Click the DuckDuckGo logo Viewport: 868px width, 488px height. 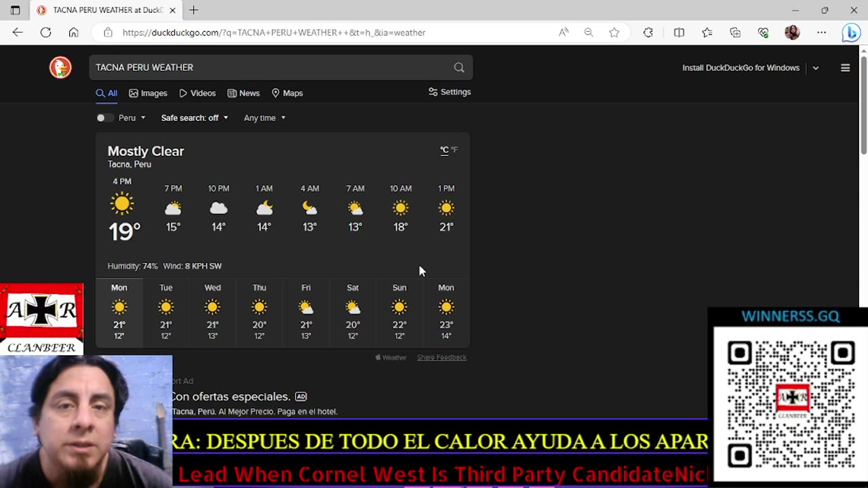coord(60,67)
